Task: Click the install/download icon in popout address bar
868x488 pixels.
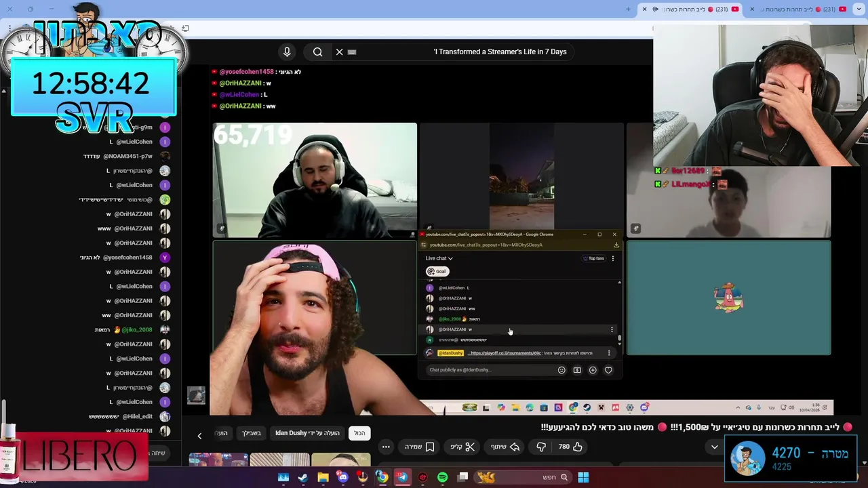Action: (615, 245)
